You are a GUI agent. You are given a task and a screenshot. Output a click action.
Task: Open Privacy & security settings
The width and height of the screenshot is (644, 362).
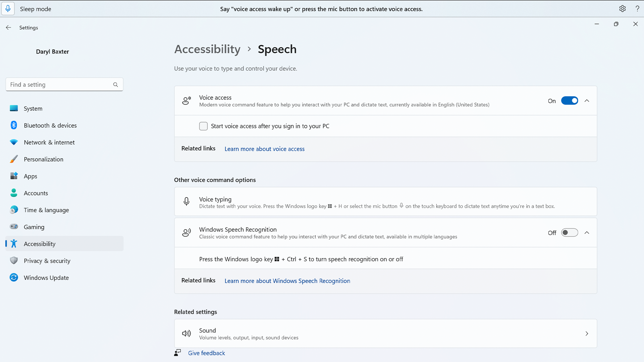[64, 261]
